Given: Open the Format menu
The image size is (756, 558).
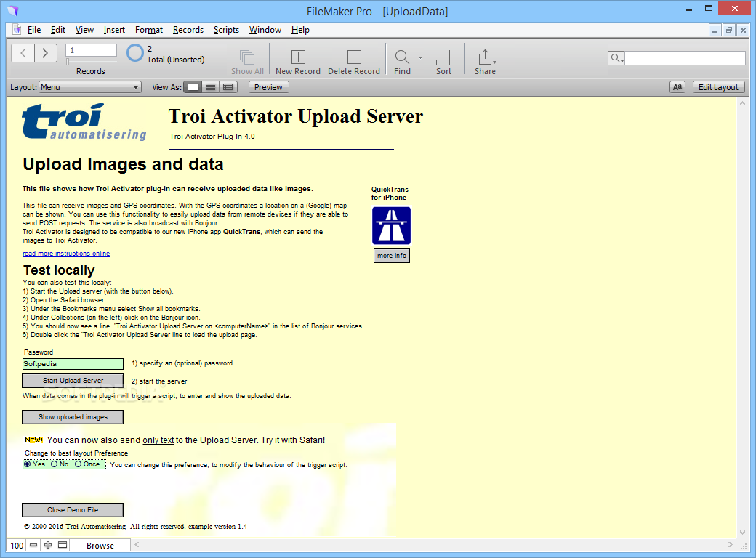Looking at the screenshot, I should (149, 30).
